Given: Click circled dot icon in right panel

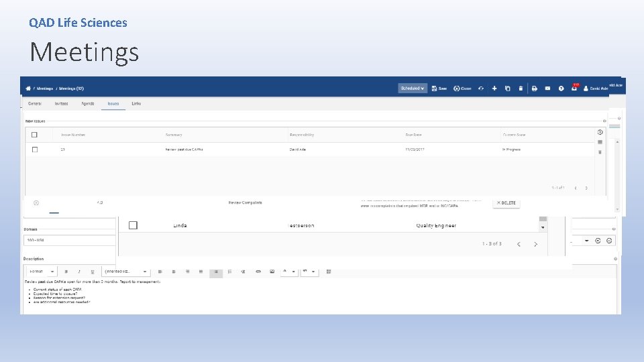Looking at the screenshot, I should 598,241.
